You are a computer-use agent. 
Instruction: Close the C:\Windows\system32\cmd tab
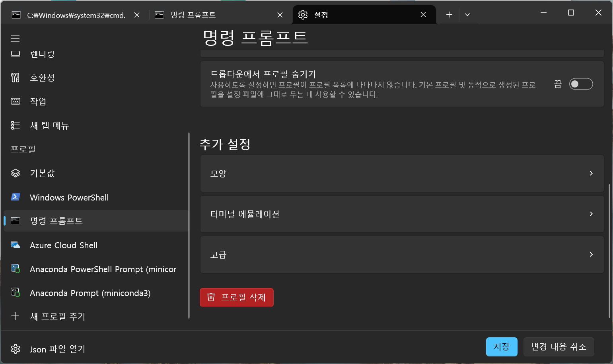click(137, 15)
